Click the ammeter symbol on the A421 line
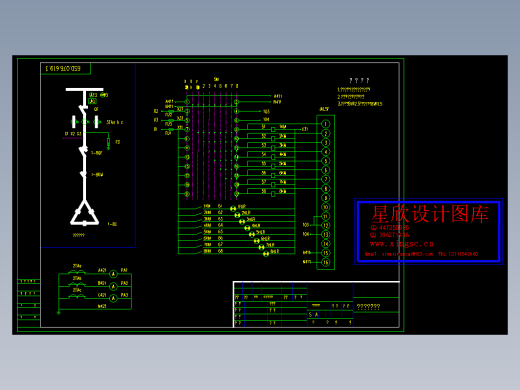This screenshot has width=520, height=390. click(x=113, y=274)
